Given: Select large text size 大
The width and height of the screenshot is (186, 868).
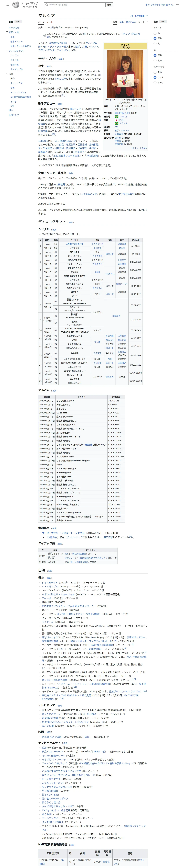Looking at the screenshot, I should pos(155,43).
